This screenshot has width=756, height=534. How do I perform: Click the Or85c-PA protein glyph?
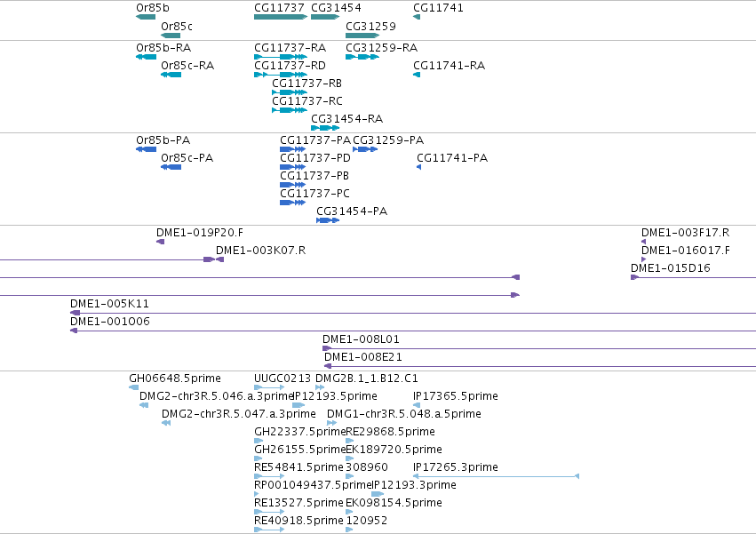click(171, 167)
